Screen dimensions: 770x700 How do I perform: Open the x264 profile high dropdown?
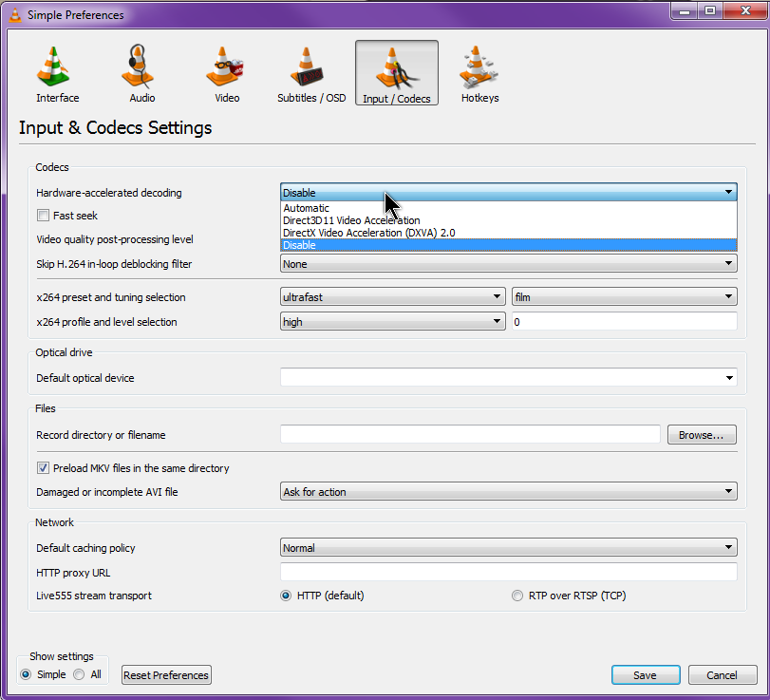coord(392,321)
